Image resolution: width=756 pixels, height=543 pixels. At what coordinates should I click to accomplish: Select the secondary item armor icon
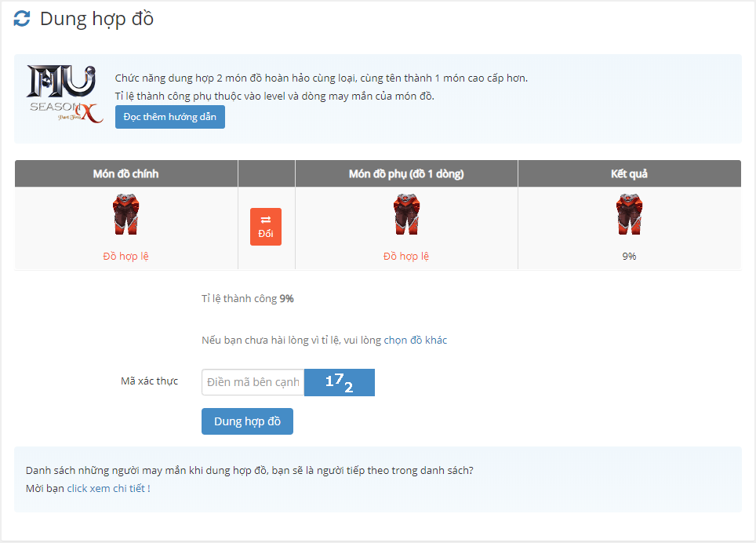406,216
